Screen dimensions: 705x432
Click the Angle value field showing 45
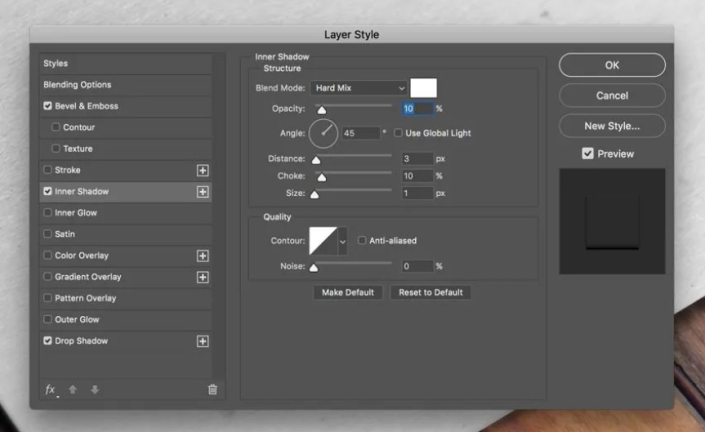click(x=361, y=133)
